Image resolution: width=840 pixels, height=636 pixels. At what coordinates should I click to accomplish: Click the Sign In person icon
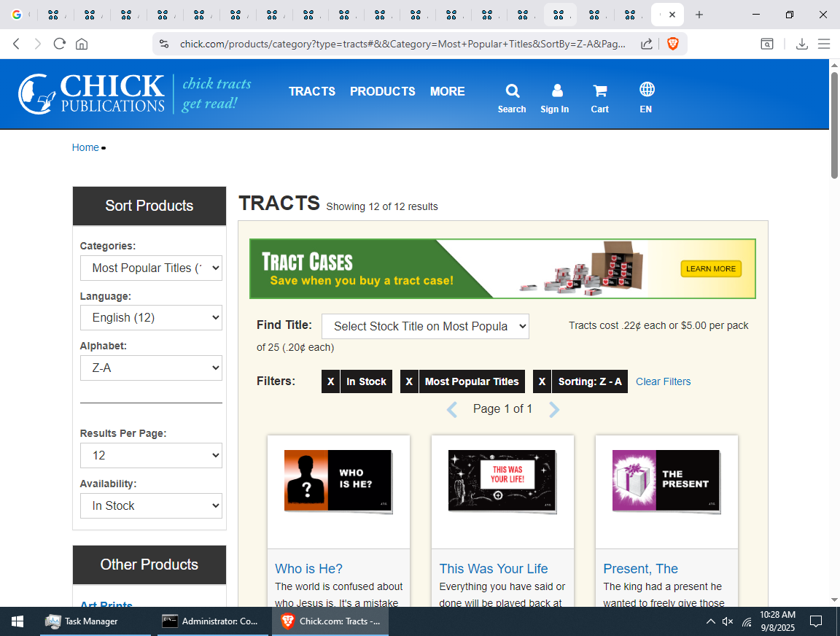557,90
